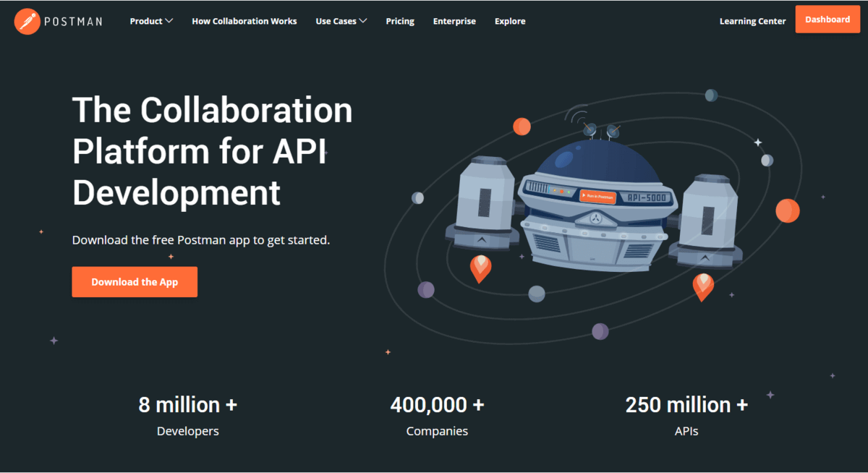Click the 400,000 + statistic
The height and width of the screenshot is (473, 868).
tap(437, 404)
